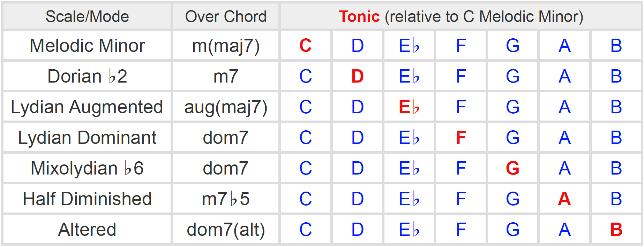This screenshot has height=247, width=644.
Task: Select the Half Diminished scale name
Action: pos(87,199)
